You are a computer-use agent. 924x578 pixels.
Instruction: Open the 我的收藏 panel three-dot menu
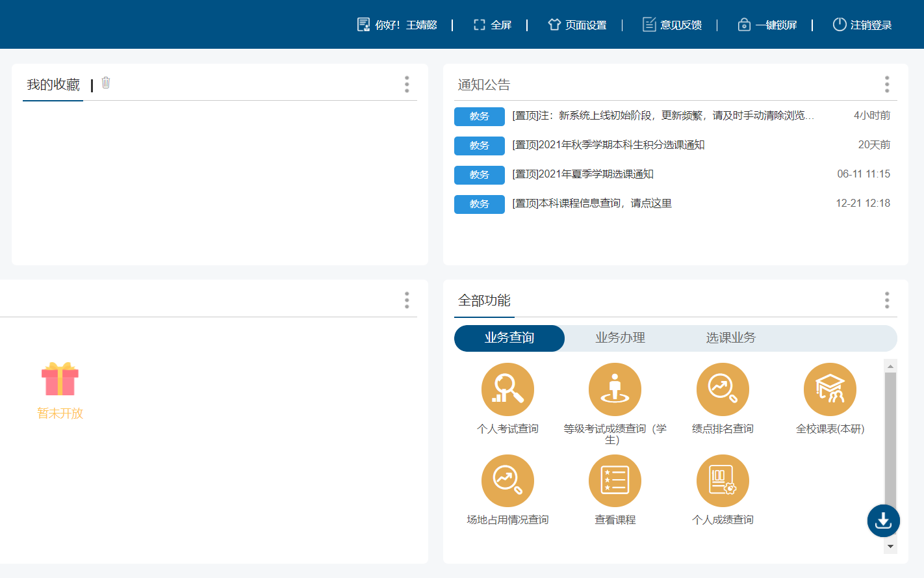[407, 85]
